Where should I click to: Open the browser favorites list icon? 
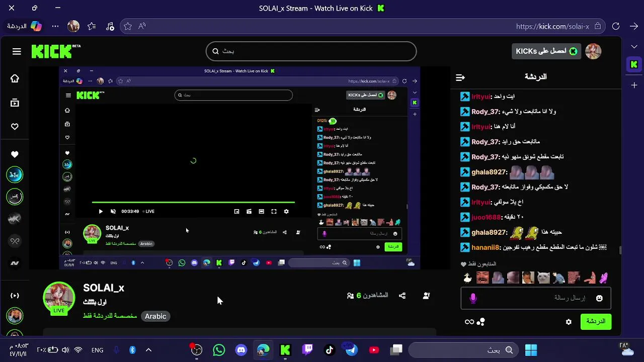92,26
